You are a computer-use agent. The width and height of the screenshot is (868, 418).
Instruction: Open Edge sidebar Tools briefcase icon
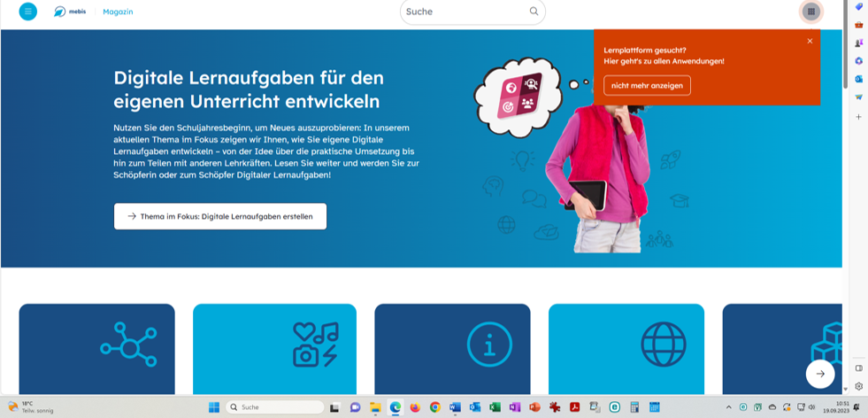(x=858, y=25)
